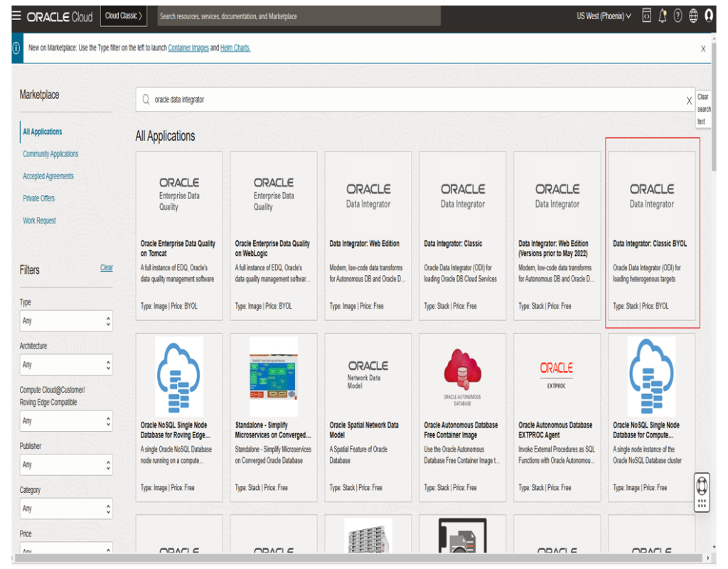Expand the Type filter dropdown
The width and height of the screenshot is (728, 569).
pyautogui.click(x=65, y=321)
